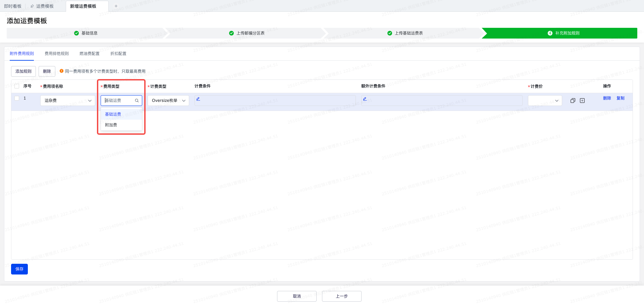Open the Oversize枚举 billing type dropdown
The image size is (644, 307).
click(168, 101)
